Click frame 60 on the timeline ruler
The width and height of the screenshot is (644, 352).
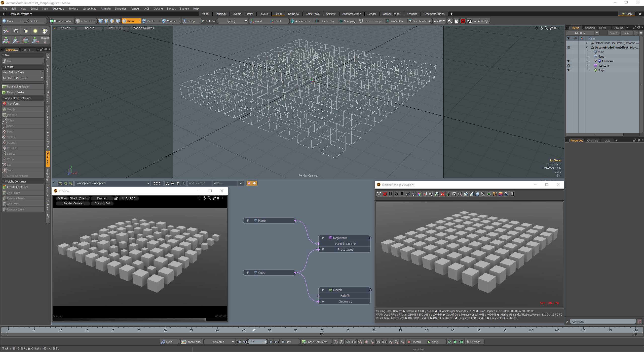click(x=322, y=330)
